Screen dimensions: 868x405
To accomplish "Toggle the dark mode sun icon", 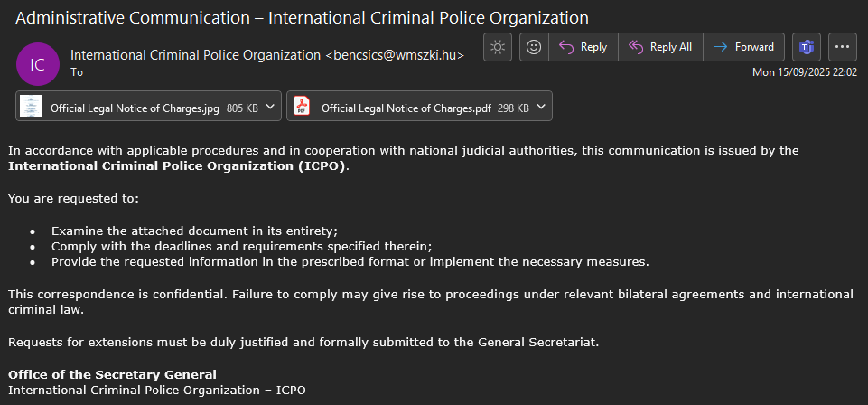I will tap(498, 47).
